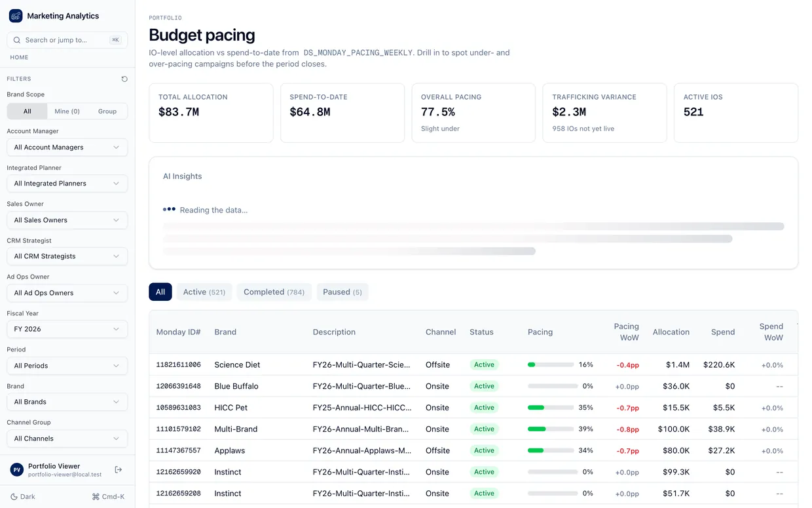Click the Total Allocation $83.7M card
812x508 pixels.
[211, 113]
